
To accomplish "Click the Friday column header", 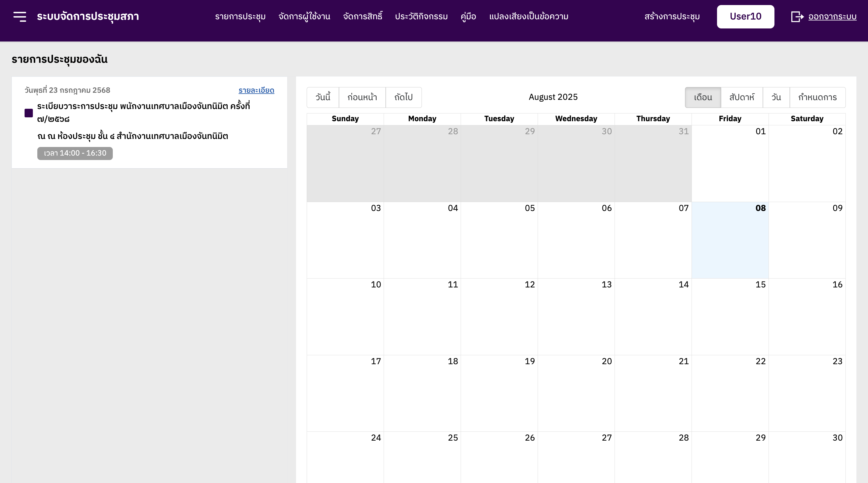I will click(x=730, y=119).
